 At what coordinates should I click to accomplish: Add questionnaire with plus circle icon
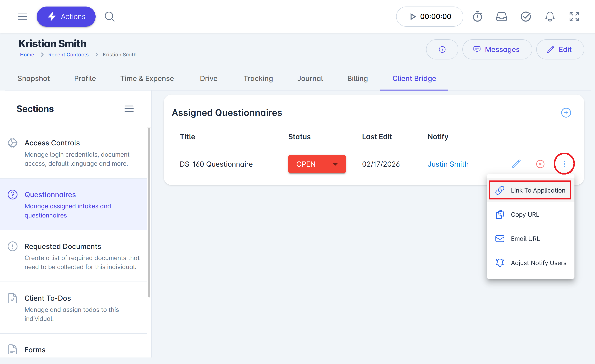(566, 113)
